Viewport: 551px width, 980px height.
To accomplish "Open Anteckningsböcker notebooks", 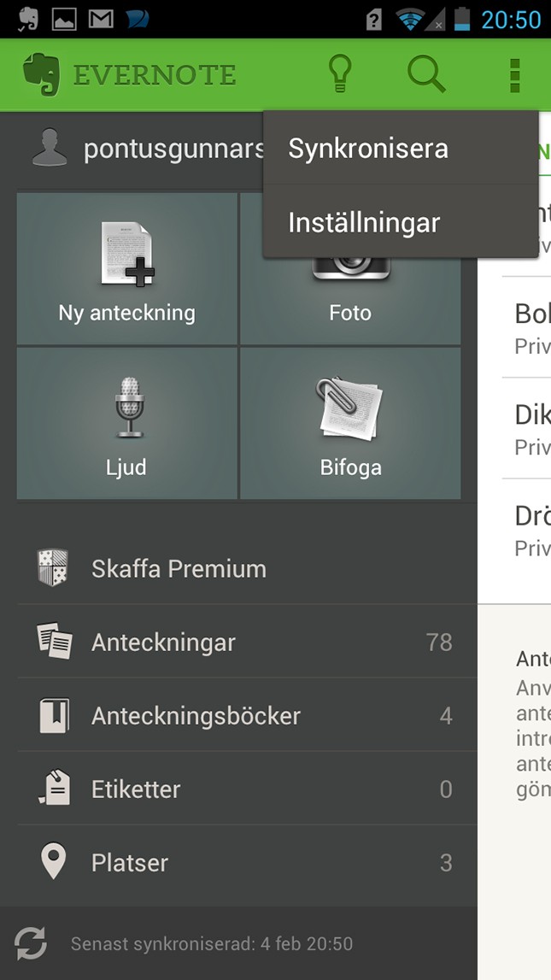I will (196, 715).
